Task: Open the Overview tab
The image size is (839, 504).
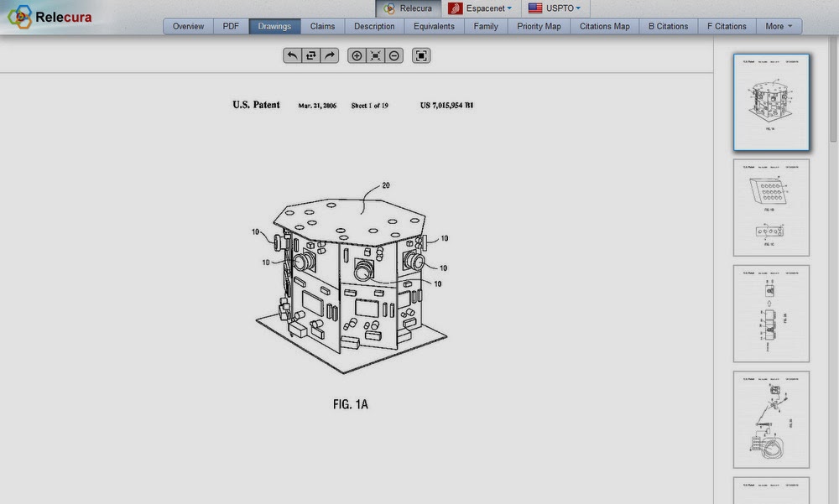Action: [x=188, y=26]
